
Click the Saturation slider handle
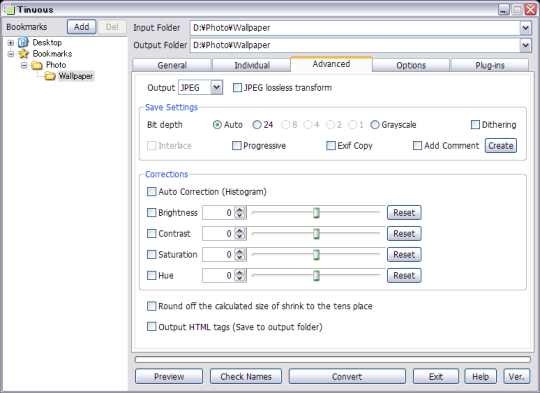(316, 255)
